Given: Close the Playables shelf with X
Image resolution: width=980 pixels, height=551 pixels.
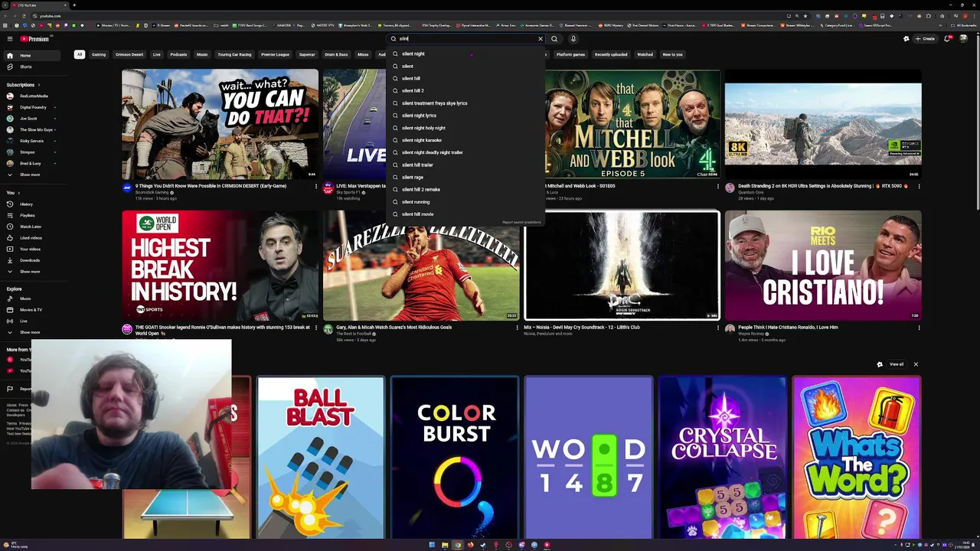Looking at the screenshot, I should coord(916,364).
